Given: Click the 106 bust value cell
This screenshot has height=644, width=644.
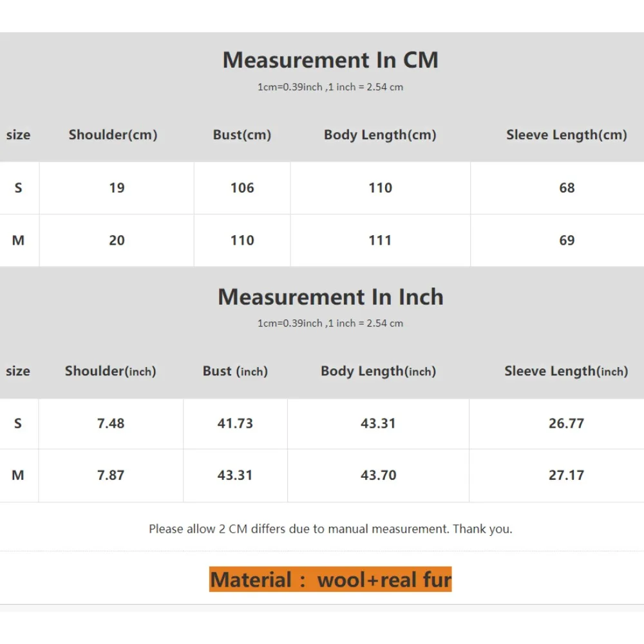Looking at the screenshot, I should pyautogui.click(x=242, y=188).
